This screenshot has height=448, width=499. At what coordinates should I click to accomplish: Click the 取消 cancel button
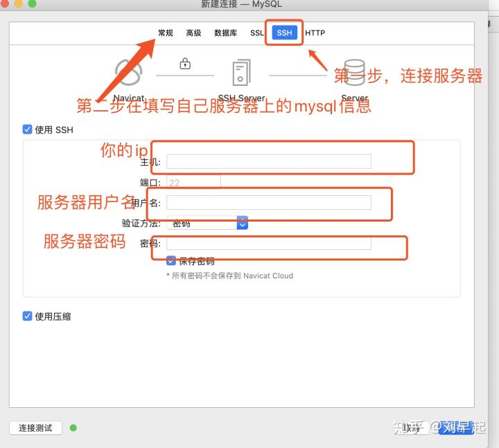coord(412,428)
